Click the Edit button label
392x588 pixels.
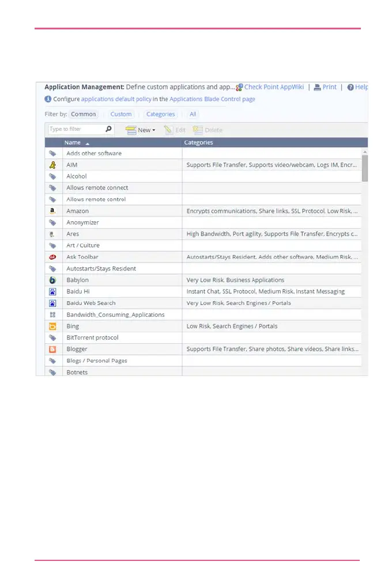click(x=180, y=130)
